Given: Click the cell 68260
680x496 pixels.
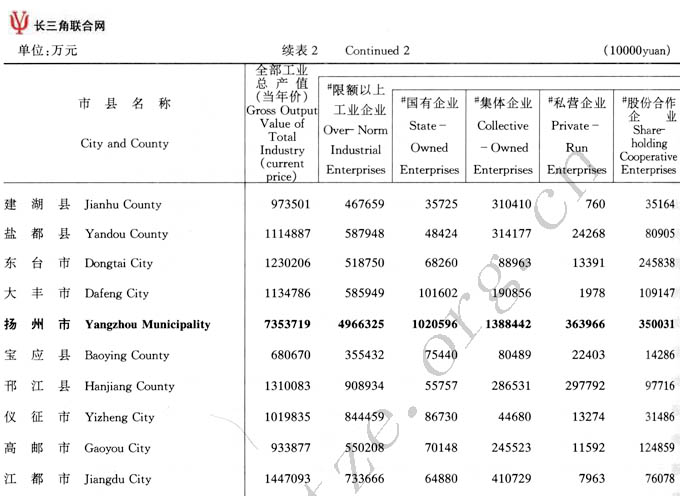Looking at the screenshot, I should pyautogui.click(x=441, y=263).
